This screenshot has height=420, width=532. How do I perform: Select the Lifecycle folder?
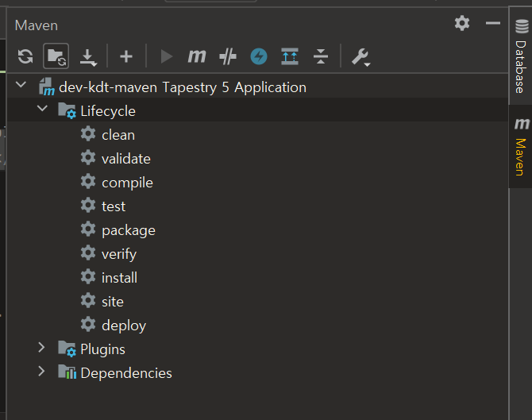pos(108,111)
